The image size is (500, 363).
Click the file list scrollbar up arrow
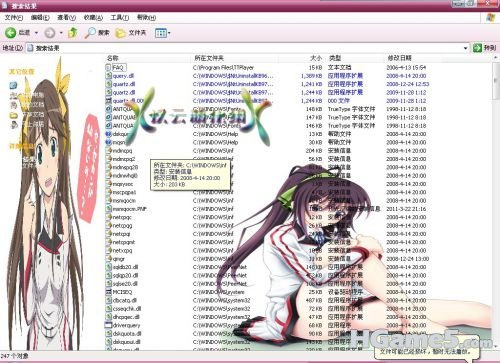tap(495, 58)
